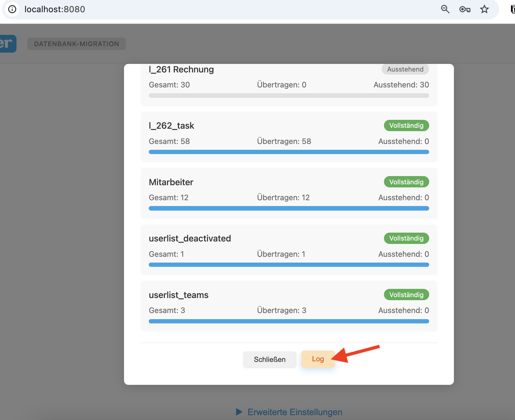Select the Datenbank-Migration header label

click(x=77, y=44)
